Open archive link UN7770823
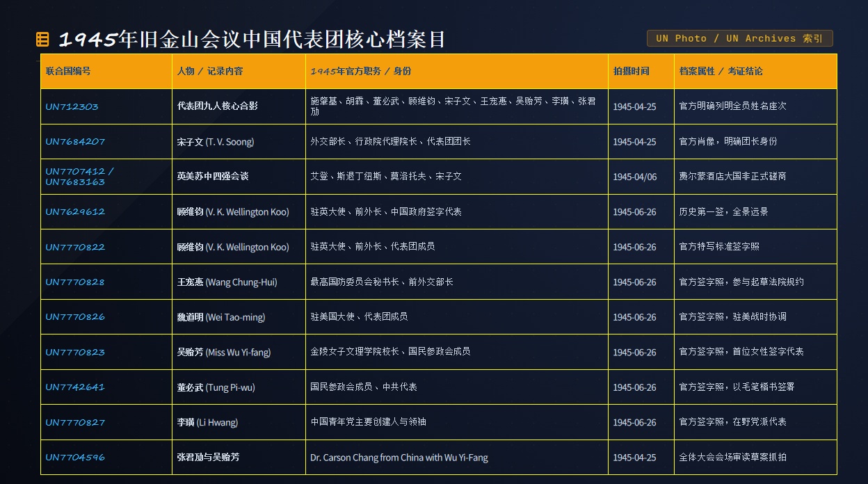 [75, 352]
